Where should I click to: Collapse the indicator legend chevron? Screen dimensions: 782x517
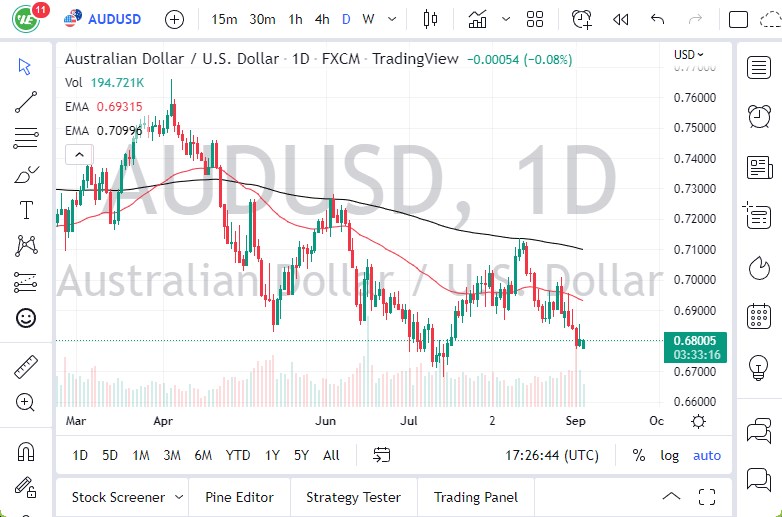(x=78, y=154)
